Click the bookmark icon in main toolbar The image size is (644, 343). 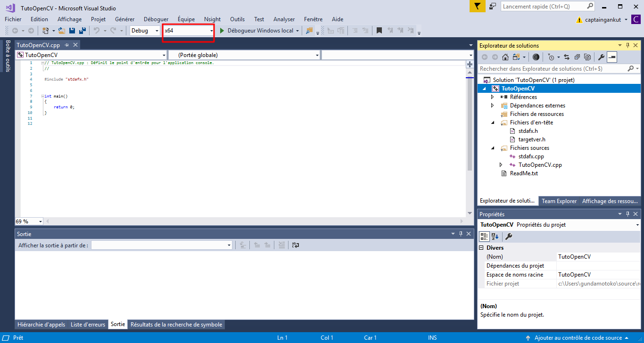click(x=379, y=31)
